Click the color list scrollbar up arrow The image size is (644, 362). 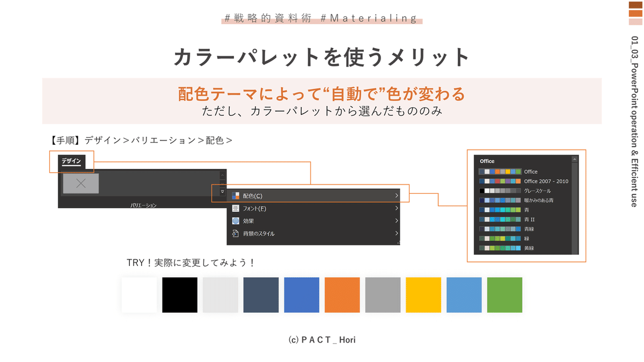[x=575, y=159]
